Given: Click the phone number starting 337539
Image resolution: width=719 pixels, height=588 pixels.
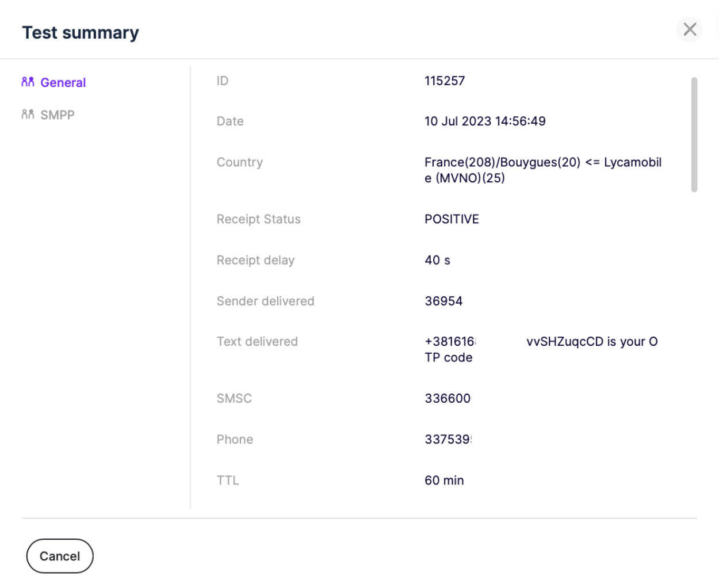Looking at the screenshot, I should (x=448, y=440).
